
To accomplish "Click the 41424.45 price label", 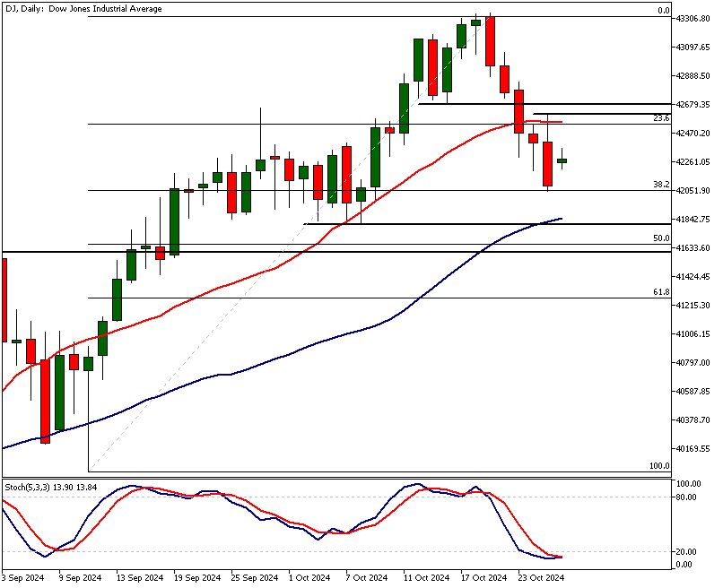I will 693,276.
